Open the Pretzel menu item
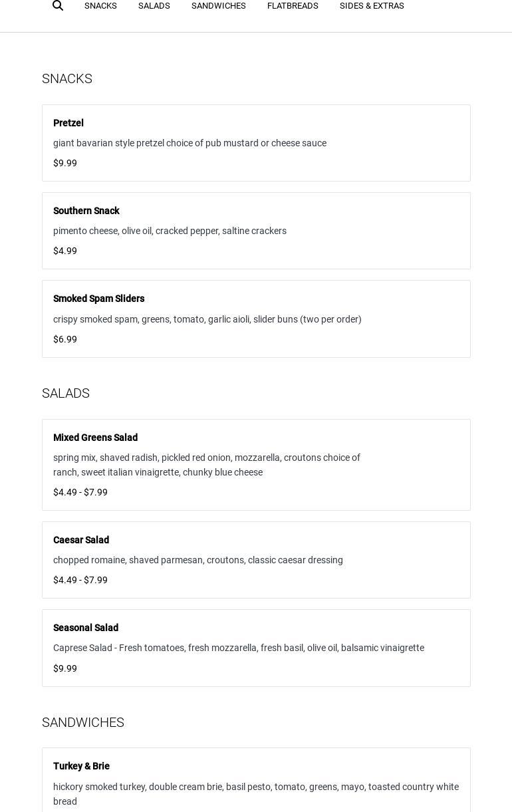 pos(68,123)
